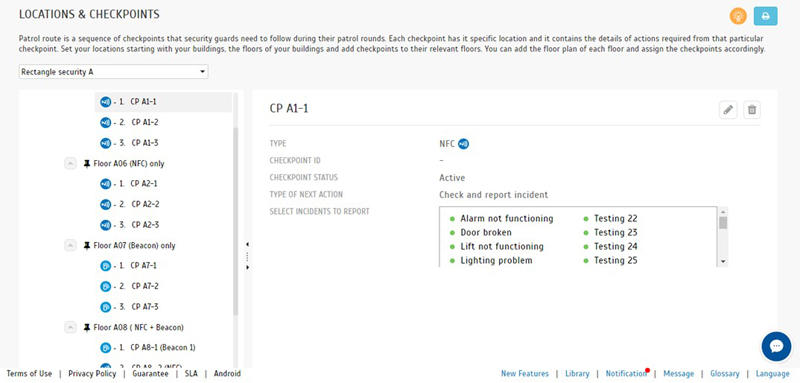Click the left arrow of the panel splitter
This screenshot has width=800, height=383.
click(x=247, y=244)
